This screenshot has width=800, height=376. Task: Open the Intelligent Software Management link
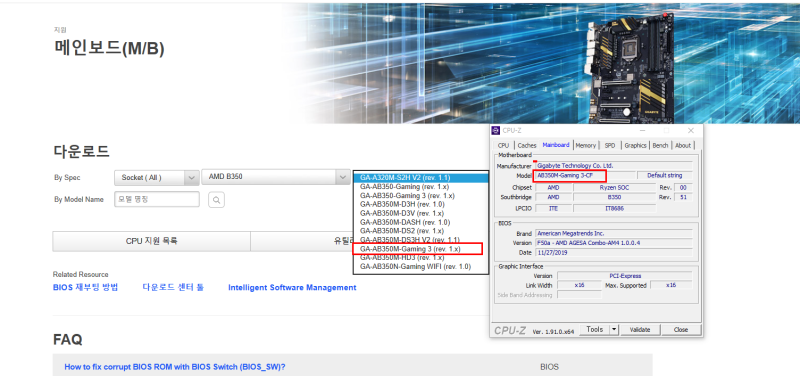point(292,288)
